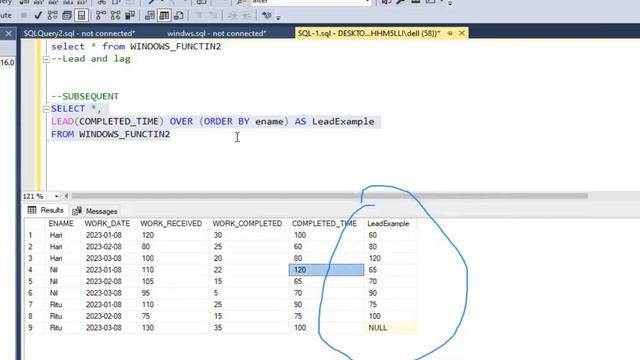Toggle Include Client Statistics
The width and height of the screenshot is (640, 360).
130,16
